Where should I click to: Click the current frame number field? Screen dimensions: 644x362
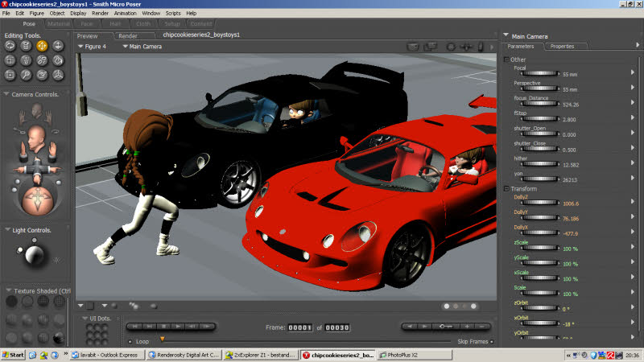[300, 327]
